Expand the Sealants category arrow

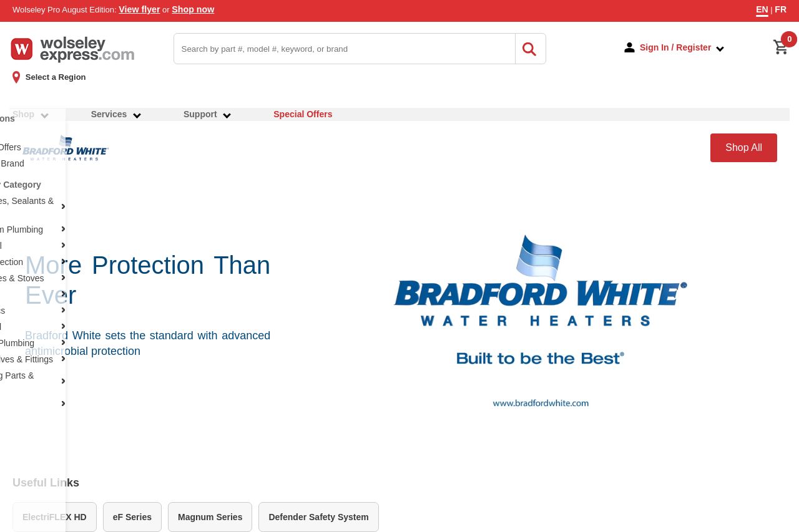pyautogui.click(x=63, y=206)
